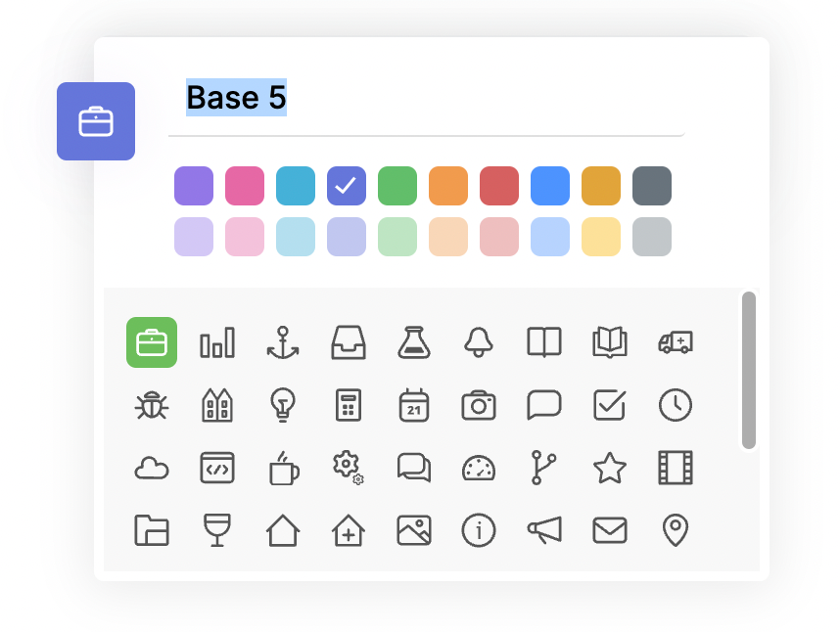This screenshot has height=632, width=840.
Task: Pick the checked checkbox icon
Action: [610, 405]
